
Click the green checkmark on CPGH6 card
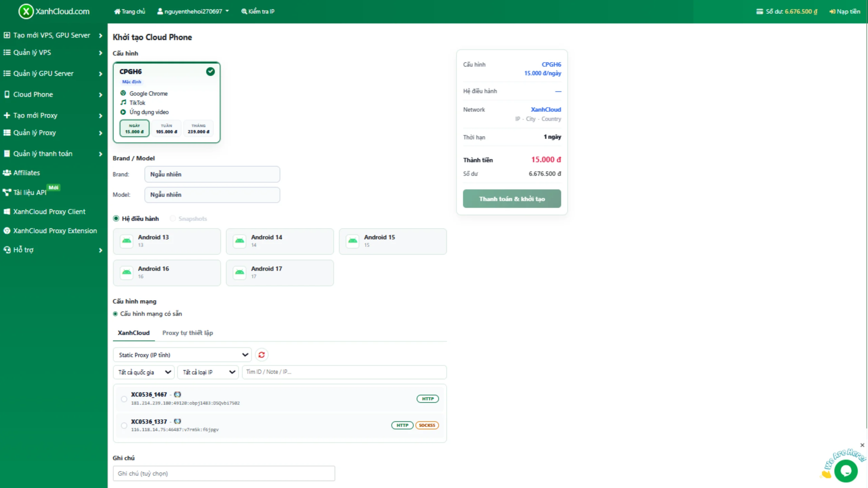211,72
